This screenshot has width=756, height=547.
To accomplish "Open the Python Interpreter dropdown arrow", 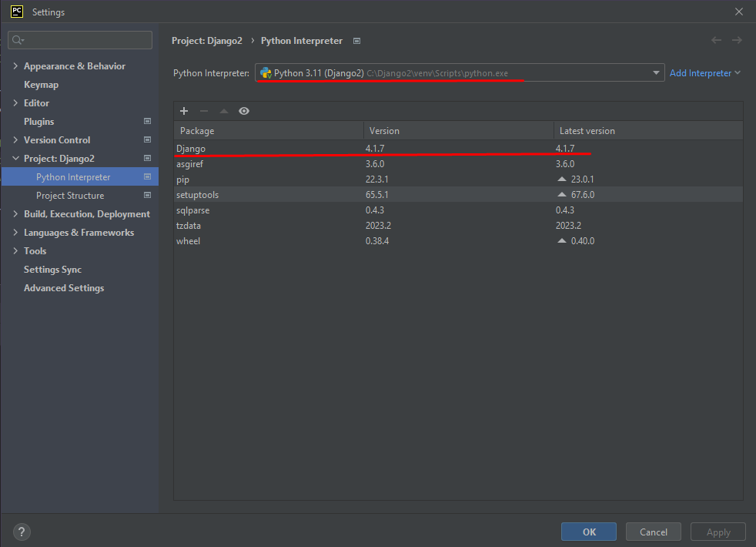I will (656, 73).
